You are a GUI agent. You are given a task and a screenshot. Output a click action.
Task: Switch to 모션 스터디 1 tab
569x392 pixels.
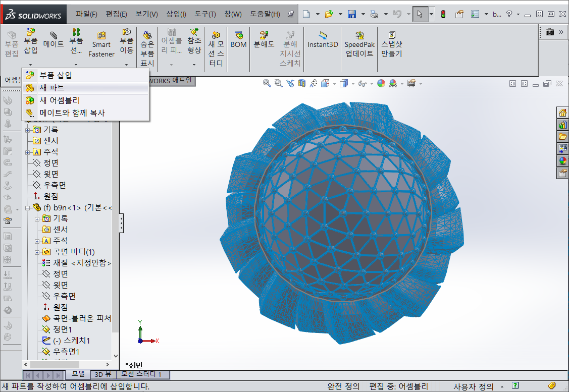coord(141,374)
